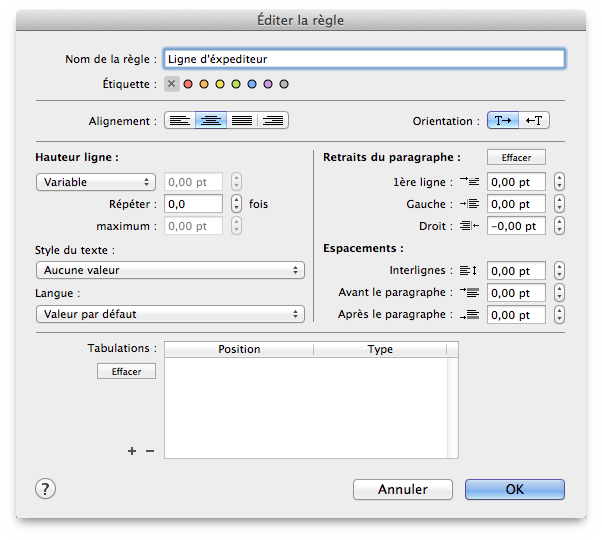602x540 pixels.
Task: Open the Langue dropdown
Action: point(170,314)
